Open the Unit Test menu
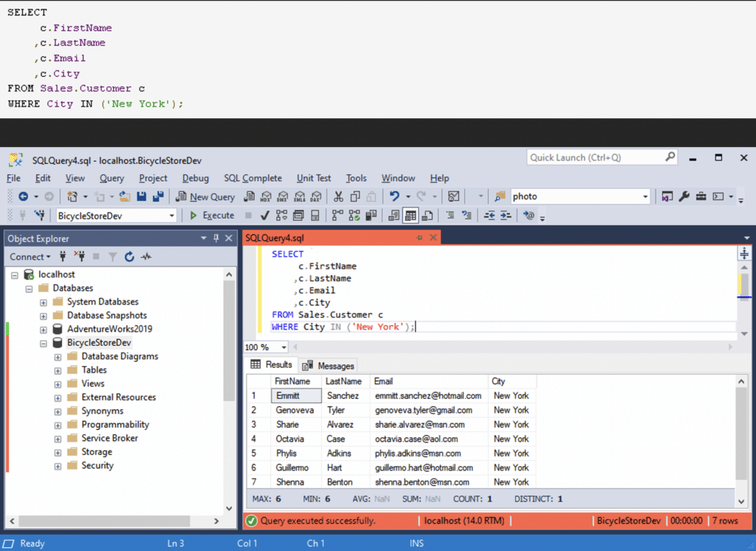This screenshot has height=551, width=756. pos(314,178)
